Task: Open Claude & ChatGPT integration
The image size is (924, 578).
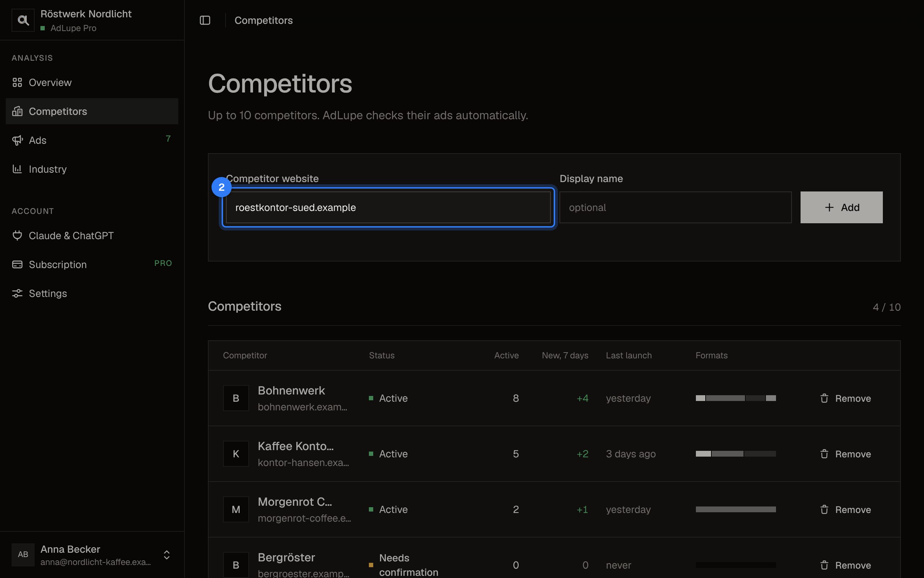Action: (x=92, y=236)
